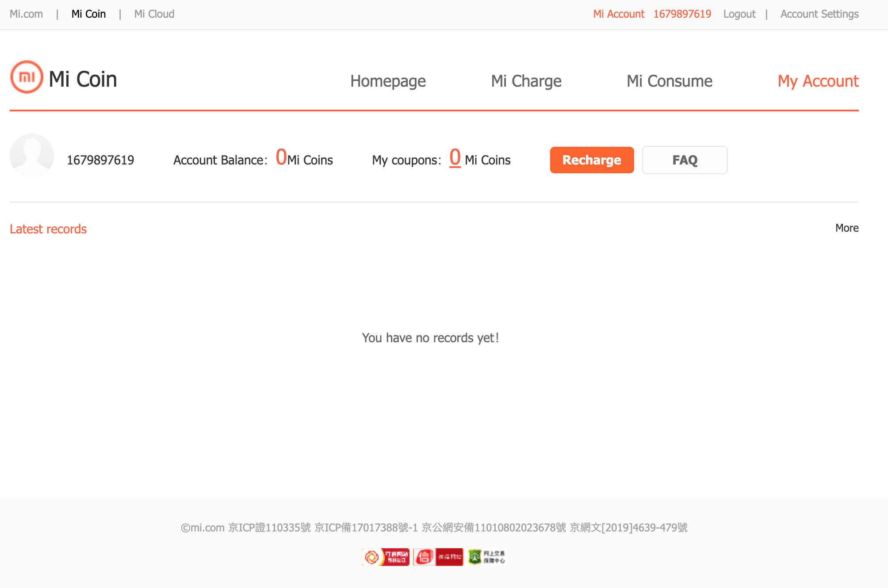This screenshot has width=888, height=588.
Task: Switch to the Homepage tab
Action: tap(388, 81)
